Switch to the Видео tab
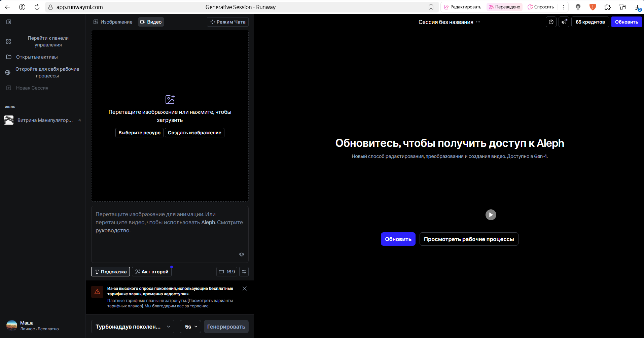 coord(151,22)
